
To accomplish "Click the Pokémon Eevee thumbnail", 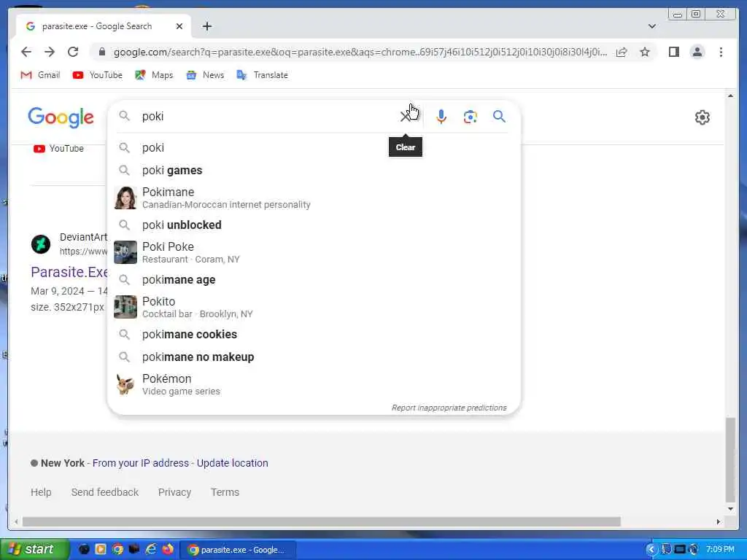I will tap(125, 384).
